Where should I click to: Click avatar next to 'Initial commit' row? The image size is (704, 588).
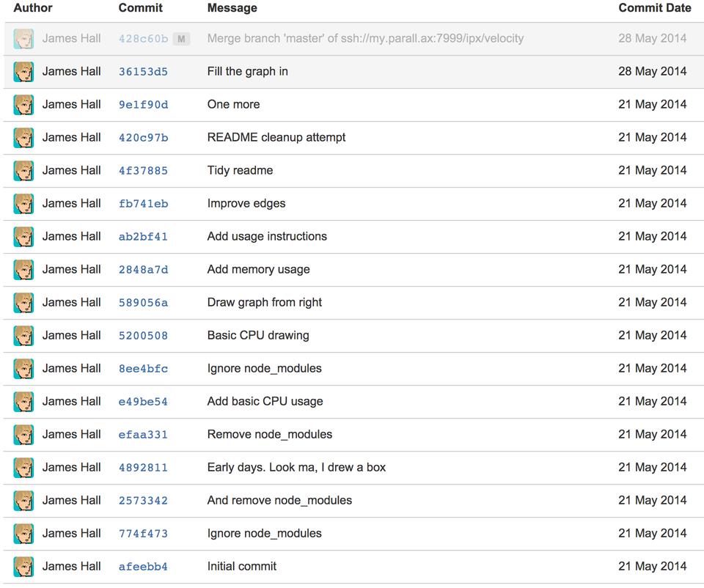23,567
